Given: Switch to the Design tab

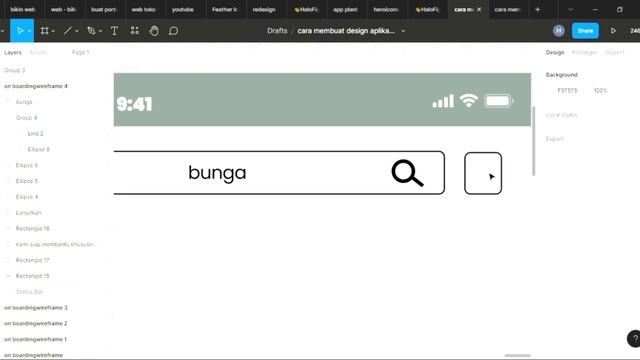Looking at the screenshot, I should [x=555, y=53].
